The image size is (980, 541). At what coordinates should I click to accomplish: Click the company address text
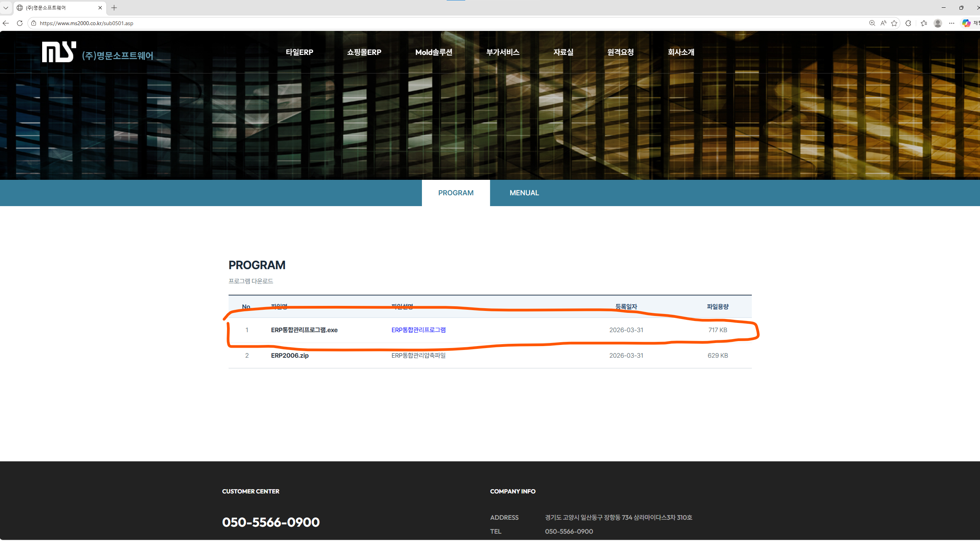pyautogui.click(x=618, y=517)
